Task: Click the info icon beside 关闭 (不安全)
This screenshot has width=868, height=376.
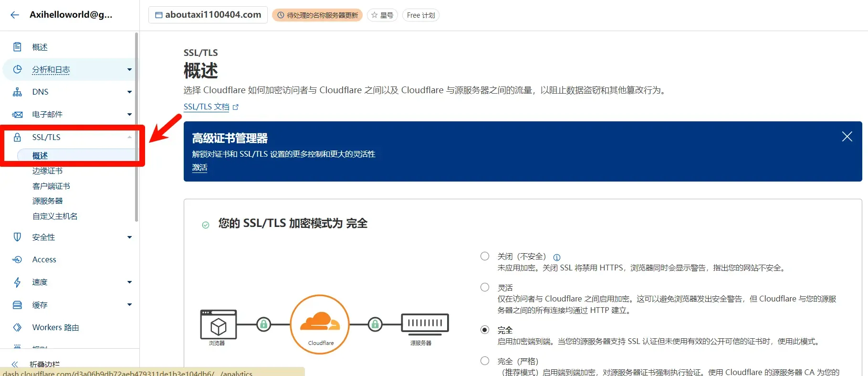Action: click(556, 257)
